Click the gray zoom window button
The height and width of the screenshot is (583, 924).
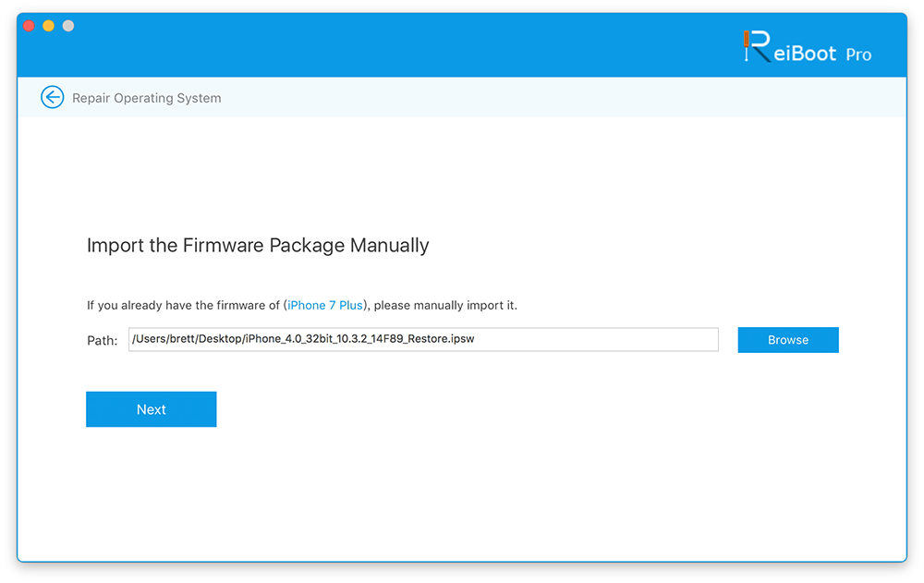pos(68,26)
